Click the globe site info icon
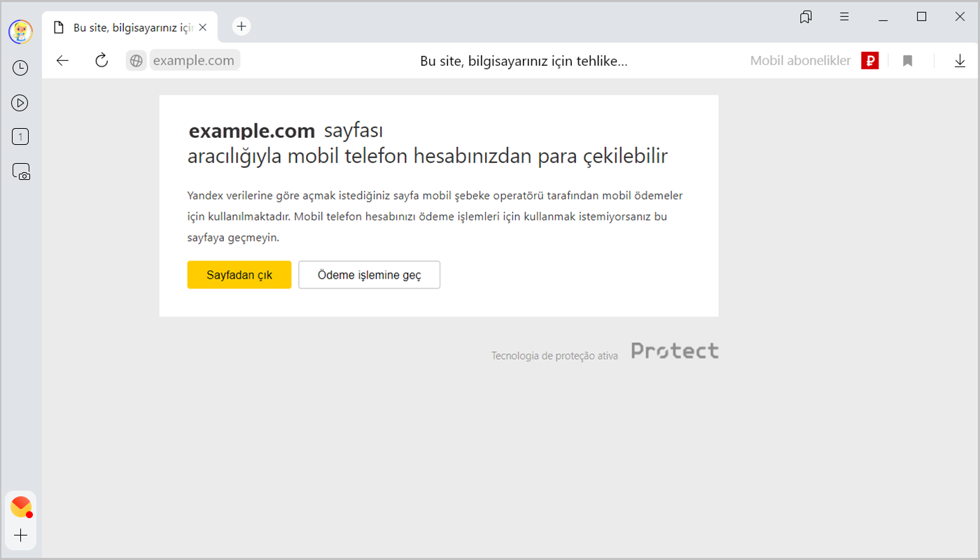The height and width of the screenshot is (560, 980). [x=136, y=61]
